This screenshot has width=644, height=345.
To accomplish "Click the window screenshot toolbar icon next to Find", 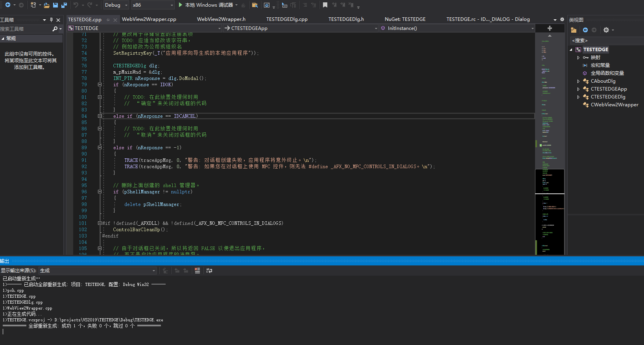I will point(267,5).
